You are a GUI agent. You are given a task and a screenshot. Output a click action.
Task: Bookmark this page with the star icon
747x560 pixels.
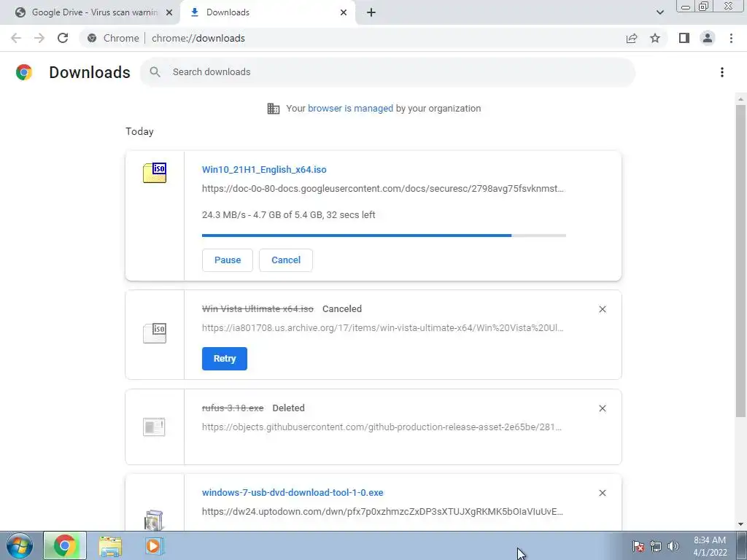tap(655, 38)
